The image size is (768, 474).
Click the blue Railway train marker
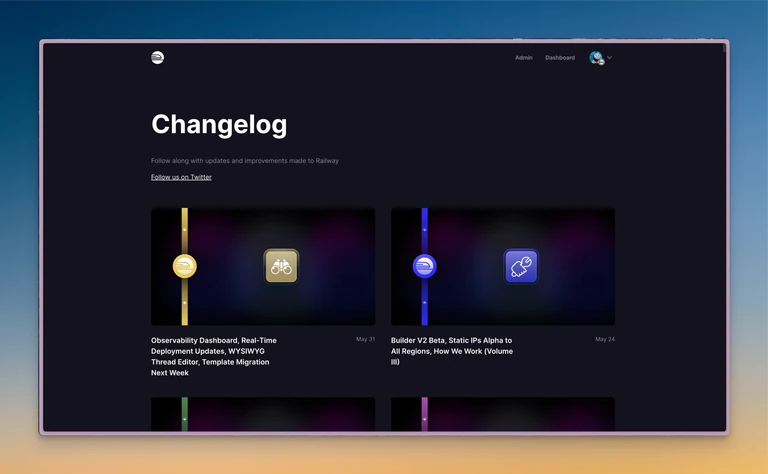425,266
